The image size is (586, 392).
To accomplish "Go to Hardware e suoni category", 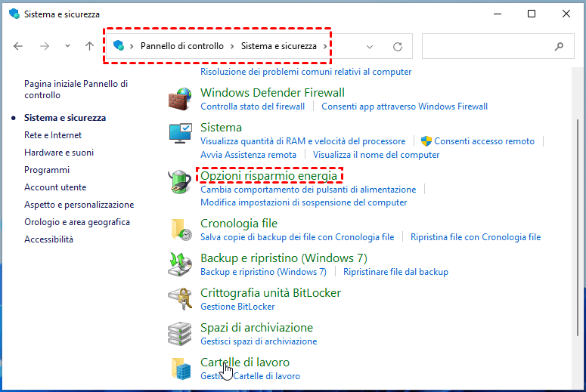I will pyautogui.click(x=59, y=153).
